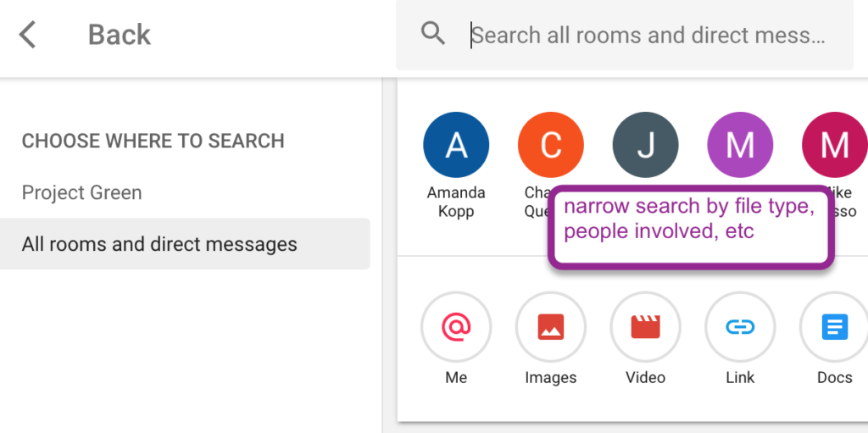Viewport: 868px width, 433px height.
Task: Click the search magnifier icon
Action: [x=433, y=34]
